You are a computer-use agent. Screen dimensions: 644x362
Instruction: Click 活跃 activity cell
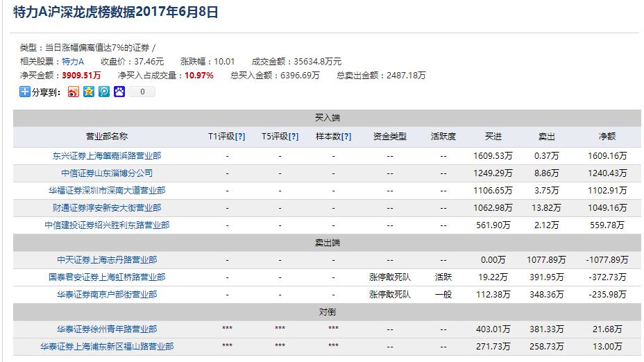443,277
